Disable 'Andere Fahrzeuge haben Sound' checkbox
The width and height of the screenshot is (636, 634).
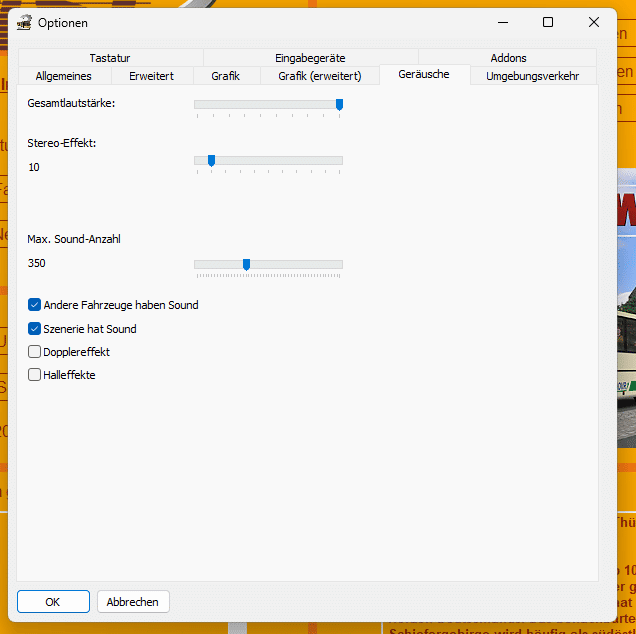point(35,305)
